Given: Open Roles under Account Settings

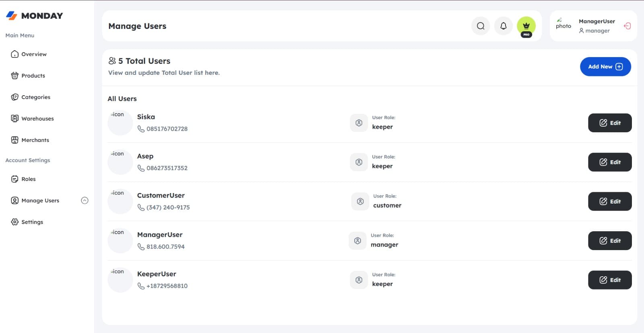Looking at the screenshot, I should [x=23, y=179].
